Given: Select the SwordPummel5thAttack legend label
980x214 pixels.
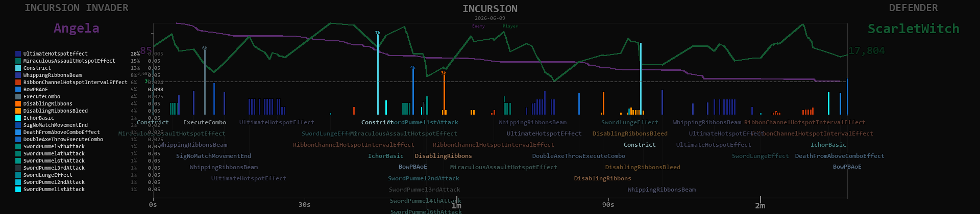Looking at the screenshot, I should coord(54,146).
